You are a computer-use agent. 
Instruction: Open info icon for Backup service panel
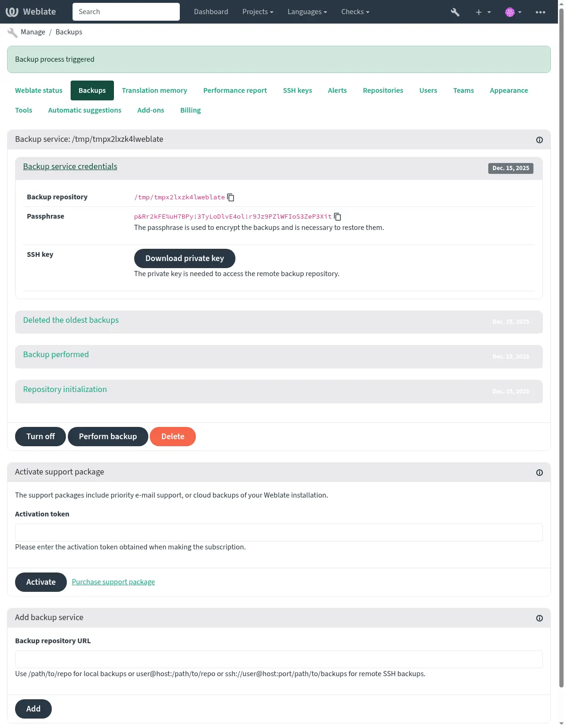(540, 140)
